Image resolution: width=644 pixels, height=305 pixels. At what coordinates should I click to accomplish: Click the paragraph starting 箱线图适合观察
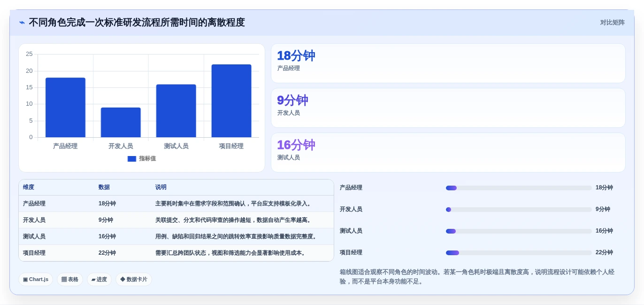point(477,277)
